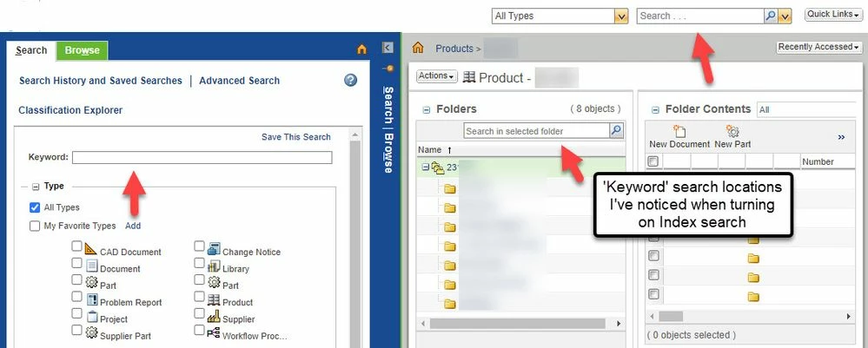
Task: Click the gear icon of Part under Library
Action: click(214, 283)
